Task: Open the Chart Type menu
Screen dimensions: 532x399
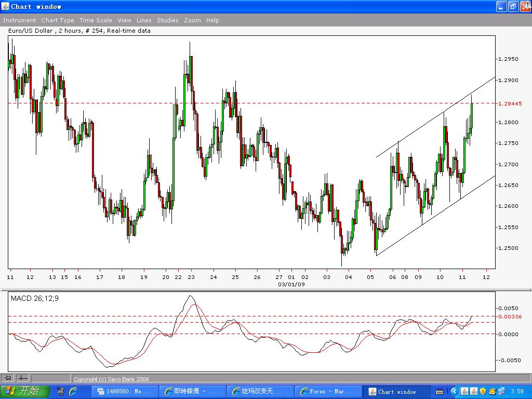Action: [x=57, y=20]
